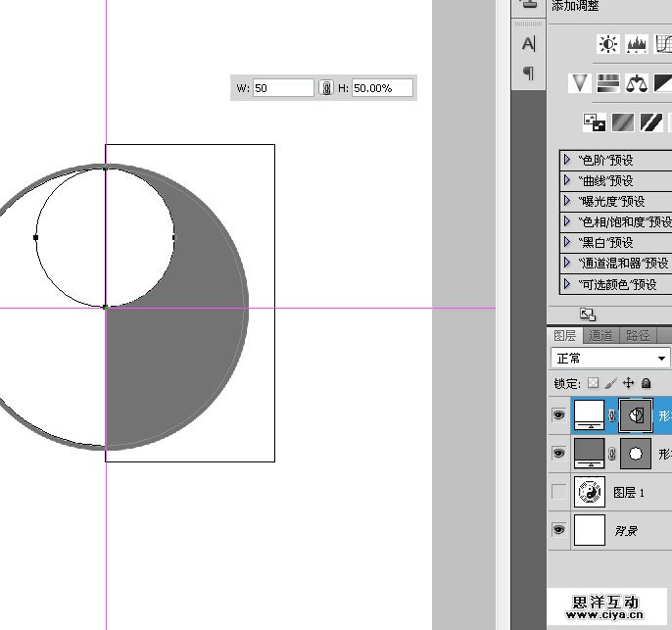Add a Posterize adjustment
672x630 pixels.
click(x=623, y=122)
